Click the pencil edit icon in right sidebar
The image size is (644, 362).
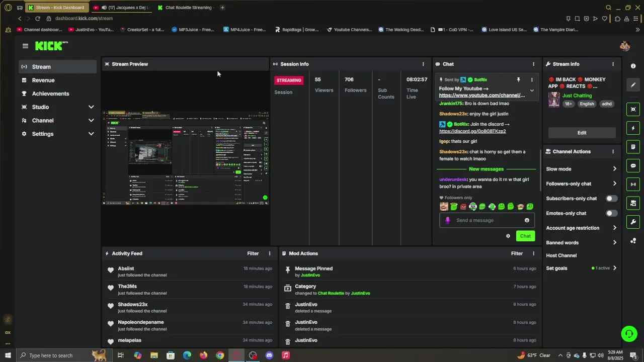click(633, 85)
